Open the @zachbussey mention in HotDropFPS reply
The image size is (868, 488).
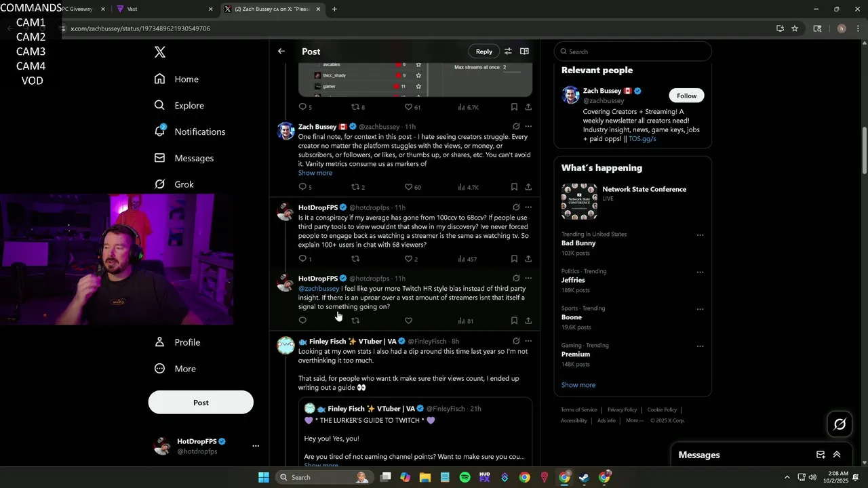coord(319,289)
